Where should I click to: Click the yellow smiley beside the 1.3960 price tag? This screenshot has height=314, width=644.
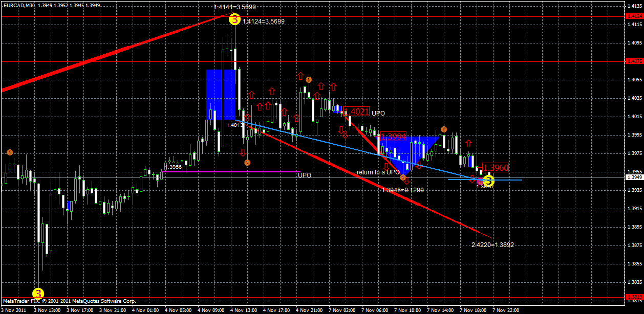click(x=489, y=181)
